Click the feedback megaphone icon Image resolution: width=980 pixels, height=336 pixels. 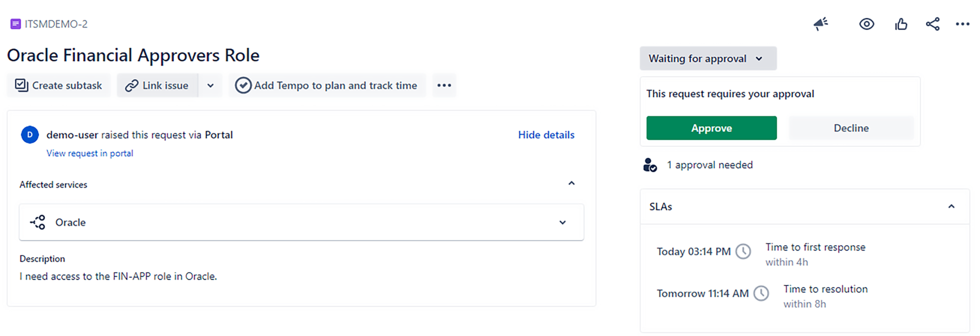tap(821, 24)
